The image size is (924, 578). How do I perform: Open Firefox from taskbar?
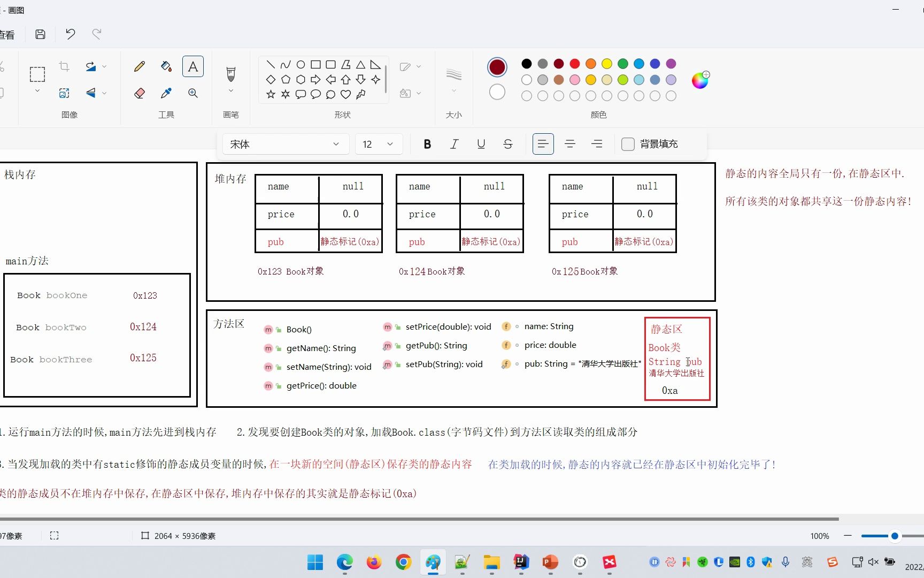374,562
